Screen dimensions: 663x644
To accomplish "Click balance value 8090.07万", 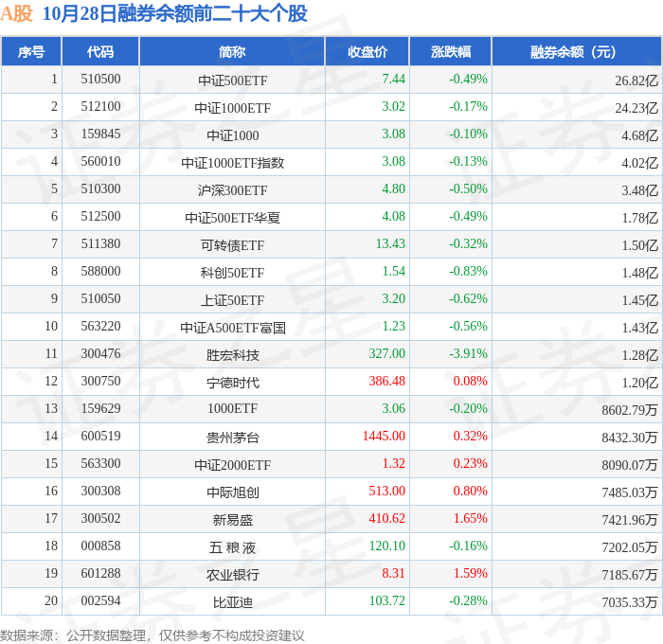I will click(x=630, y=465).
